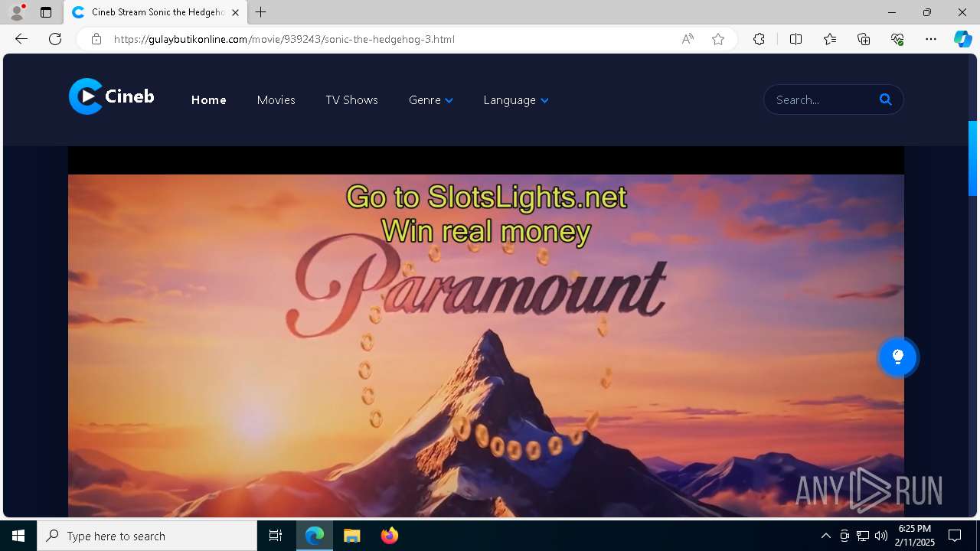Open the TV Shows page
Viewport: 980px width, 551px height.
point(351,99)
